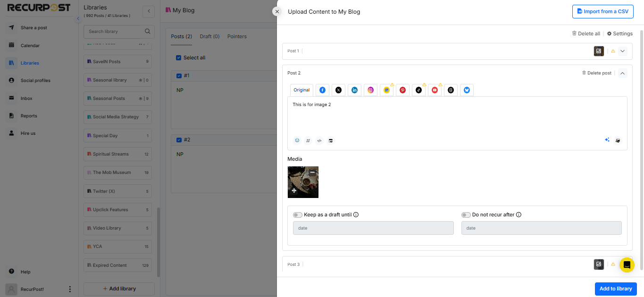Expand Post 1 with its chevron
644x297 pixels.
(x=622, y=51)
